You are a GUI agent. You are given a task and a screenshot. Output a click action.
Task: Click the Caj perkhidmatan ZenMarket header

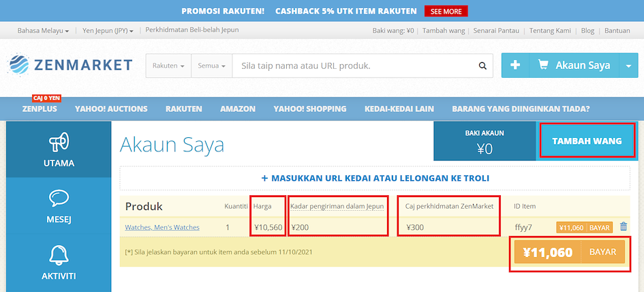pos(449,206)
